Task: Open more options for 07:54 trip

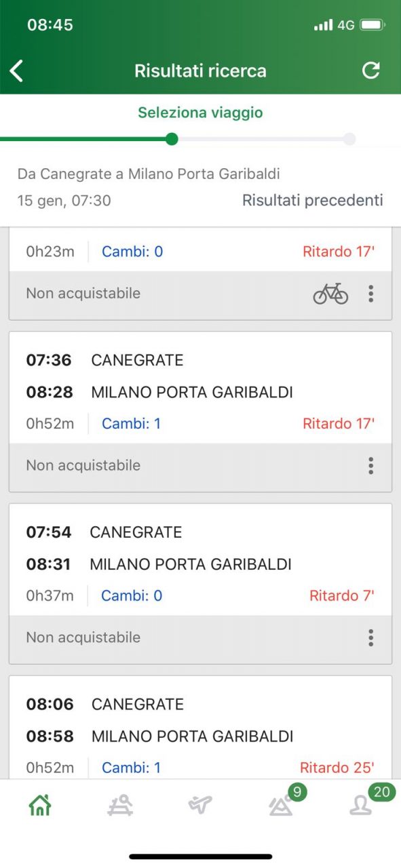Action: 370,637
